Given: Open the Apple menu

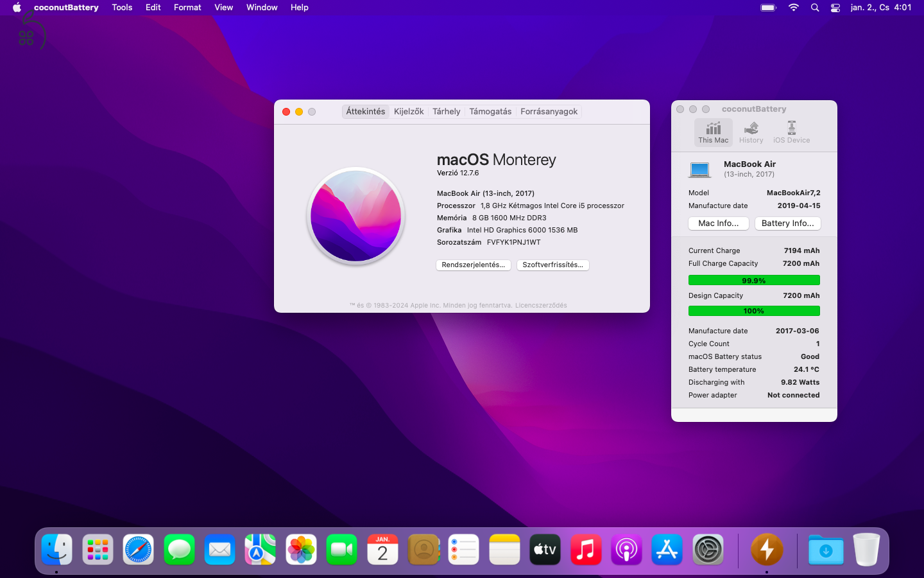Looking at the screenshot, I should [x=17, y=8].
